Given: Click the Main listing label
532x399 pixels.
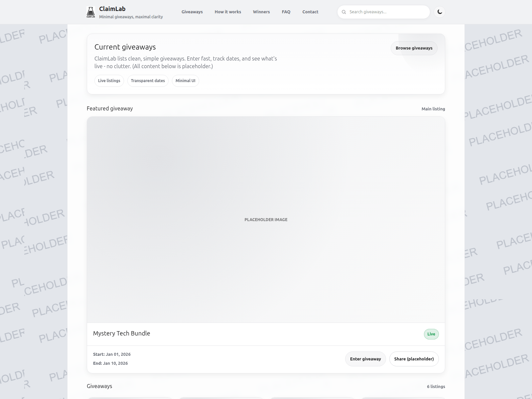Looking at the screenshot, I should [x=433, y=108].
